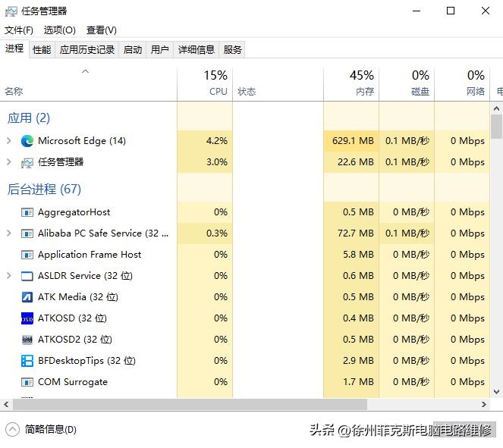This screenshot has height=448, width=503.
Task: Click the Microsoft Edge process icon
Action: [27, 141]
